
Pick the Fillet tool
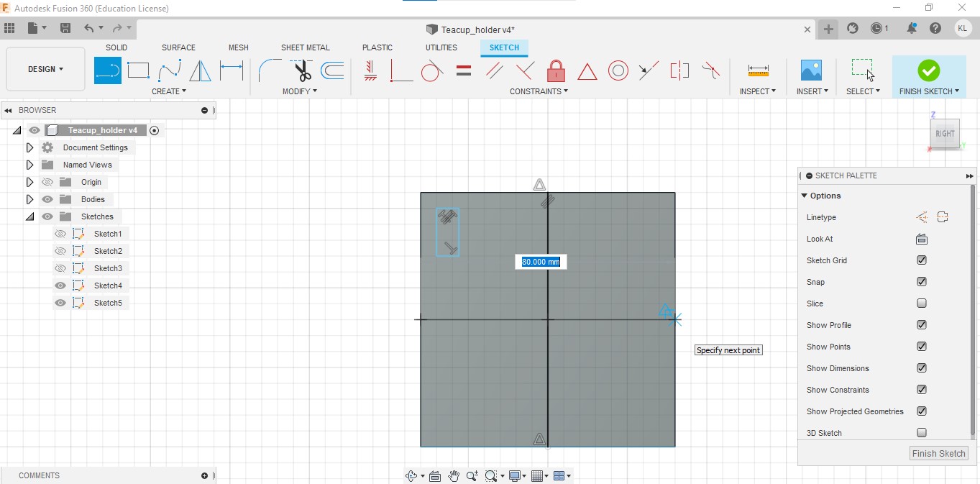[x=270, y=70]
